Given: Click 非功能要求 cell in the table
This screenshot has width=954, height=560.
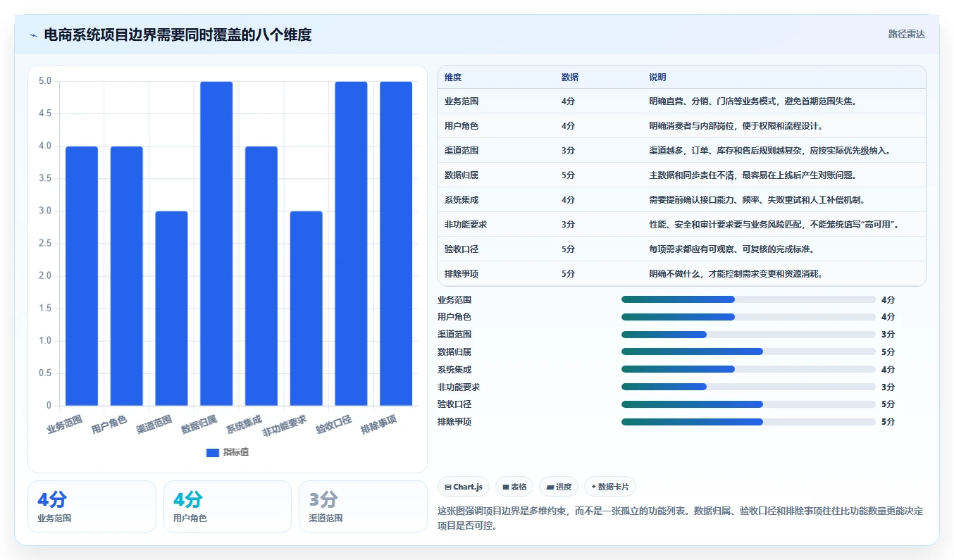Looking at the screenshot, I should tap(466, 225).
